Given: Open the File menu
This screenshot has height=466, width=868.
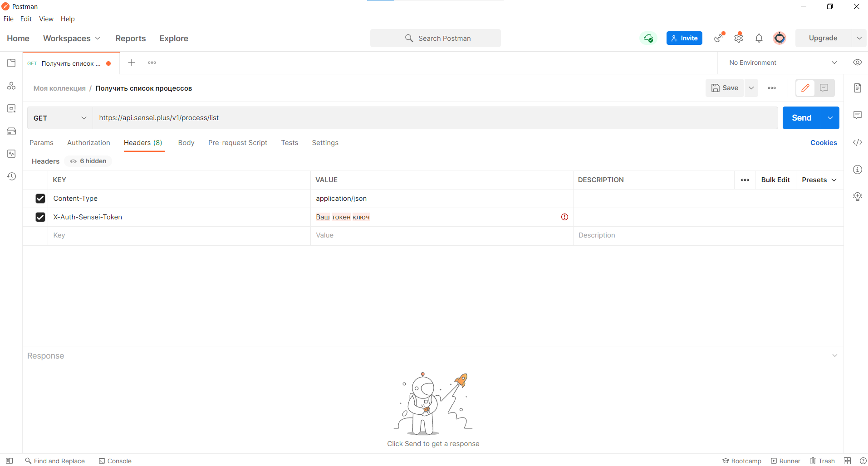Looking at the screenshot, I should 8,19.
